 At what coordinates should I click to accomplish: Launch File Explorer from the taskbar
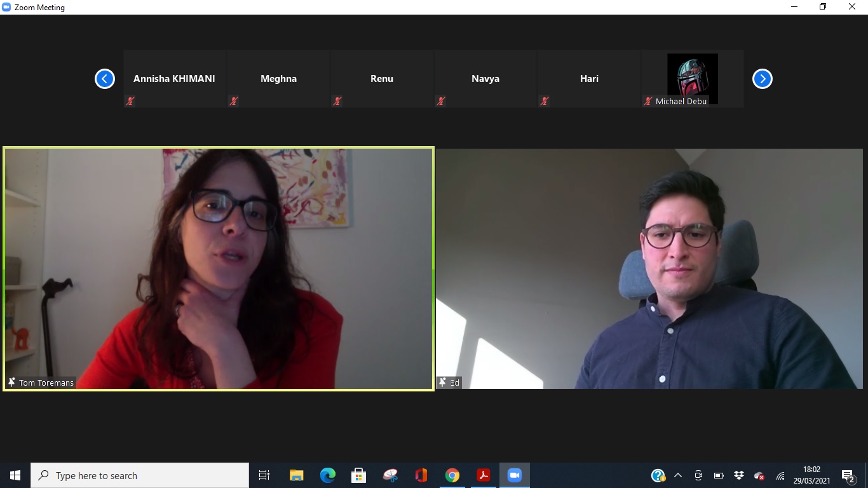coord(296,475)
